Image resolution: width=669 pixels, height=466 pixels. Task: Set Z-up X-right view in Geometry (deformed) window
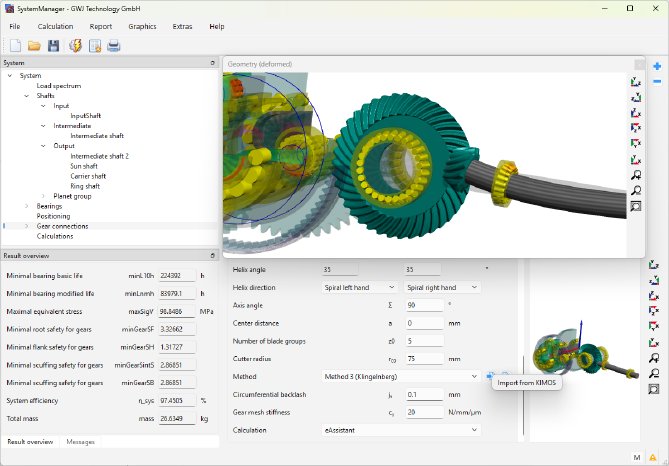pyautogui.click(x=636, y=113)
